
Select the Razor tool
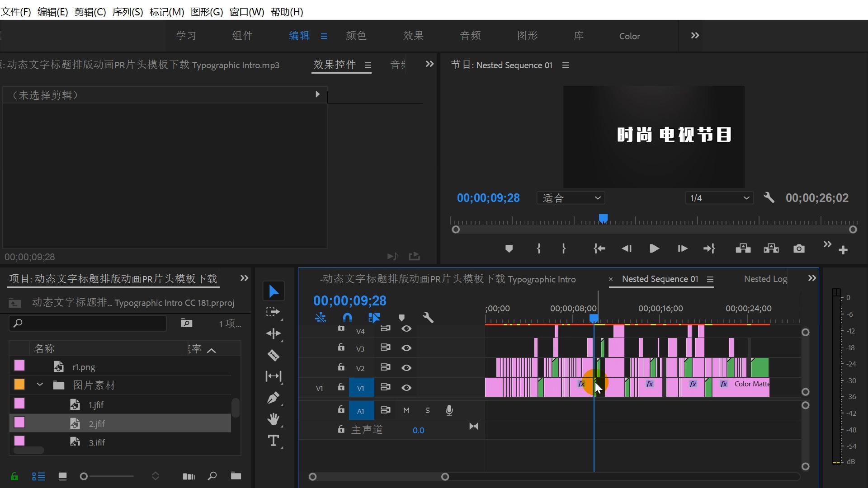point(274,355)
